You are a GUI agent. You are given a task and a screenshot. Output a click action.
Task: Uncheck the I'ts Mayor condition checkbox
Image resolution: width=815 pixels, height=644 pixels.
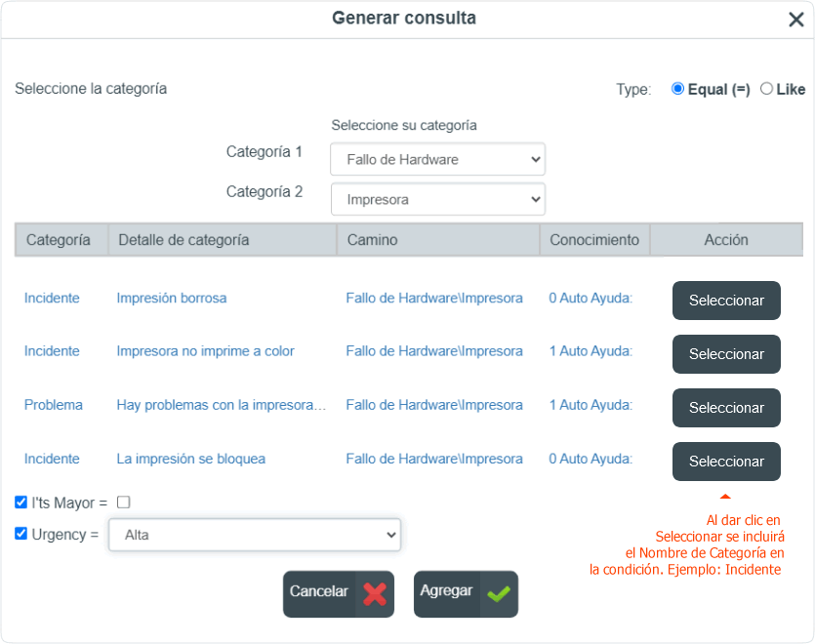coord(20,503)
